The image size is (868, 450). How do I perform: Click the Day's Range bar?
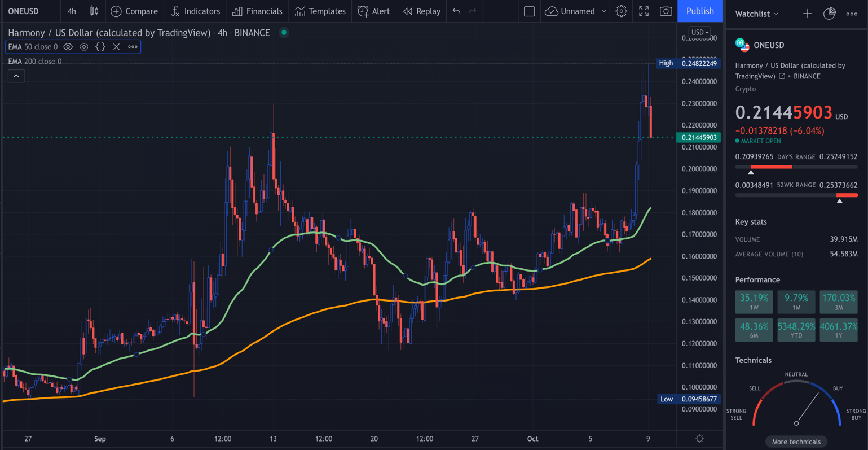796,167
